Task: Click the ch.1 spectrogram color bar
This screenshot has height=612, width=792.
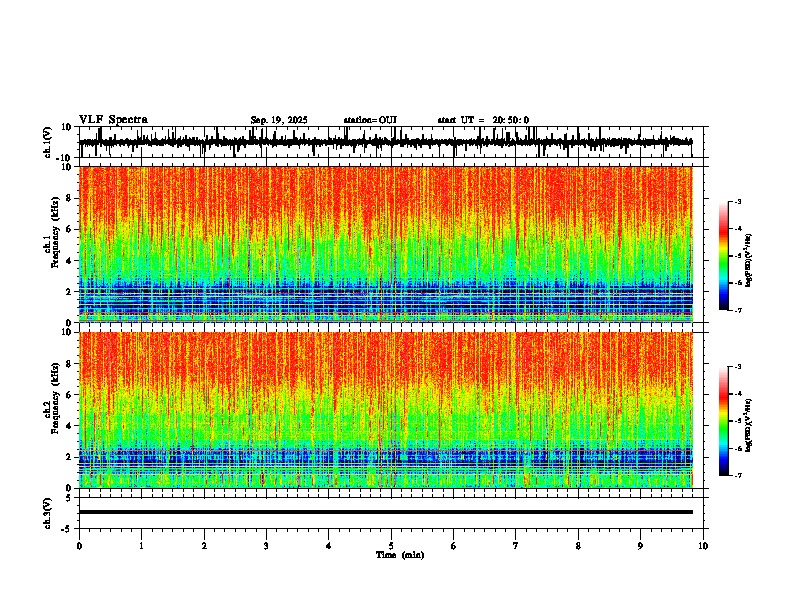Action: click(723, 256)
